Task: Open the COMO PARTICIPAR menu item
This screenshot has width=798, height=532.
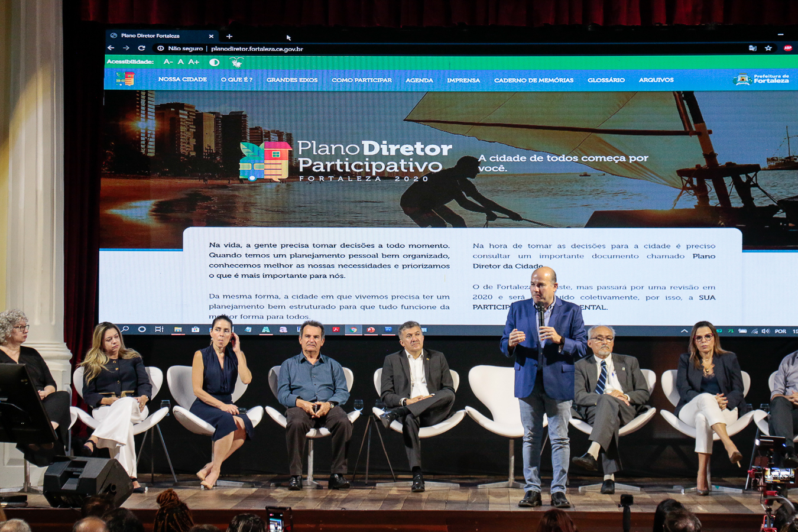Action: pos(362,80)
